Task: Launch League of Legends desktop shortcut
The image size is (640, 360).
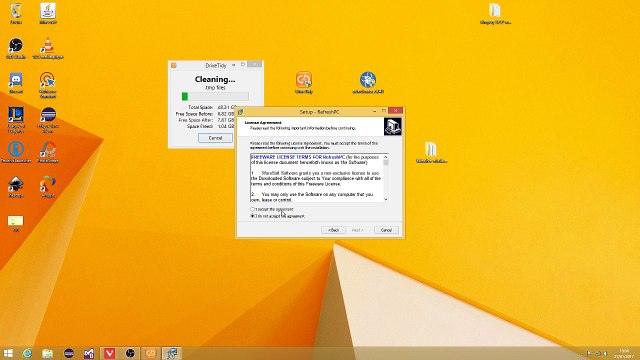Action: pyautogui.click(x=16, y=119)
